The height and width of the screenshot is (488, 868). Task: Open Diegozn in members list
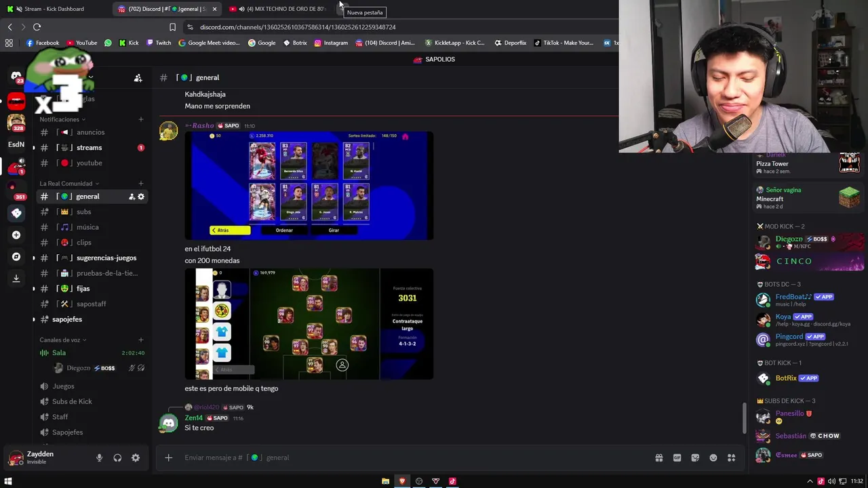(x=810, y=242)
